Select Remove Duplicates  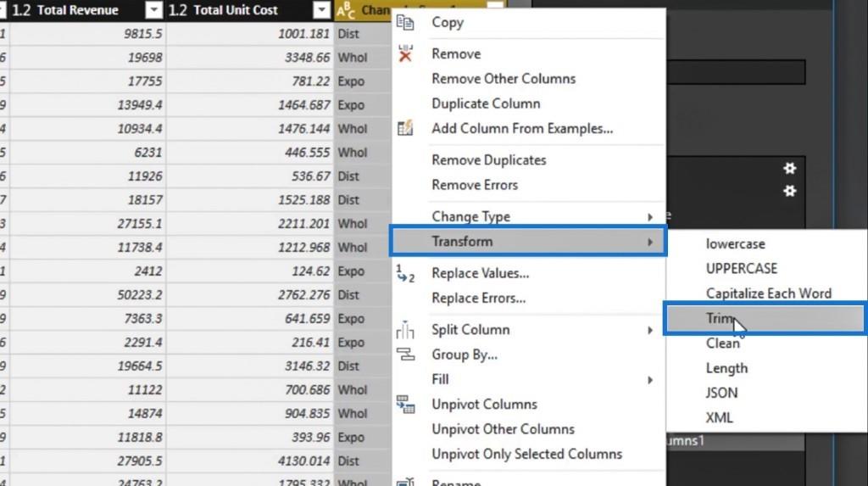[489, 160]
